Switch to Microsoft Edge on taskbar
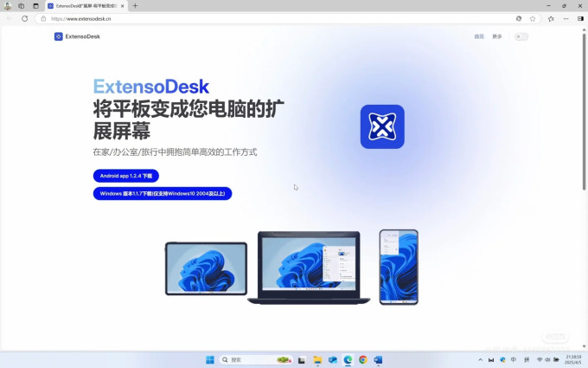This screenshot has height=368, width=588. tap(348, 359)
